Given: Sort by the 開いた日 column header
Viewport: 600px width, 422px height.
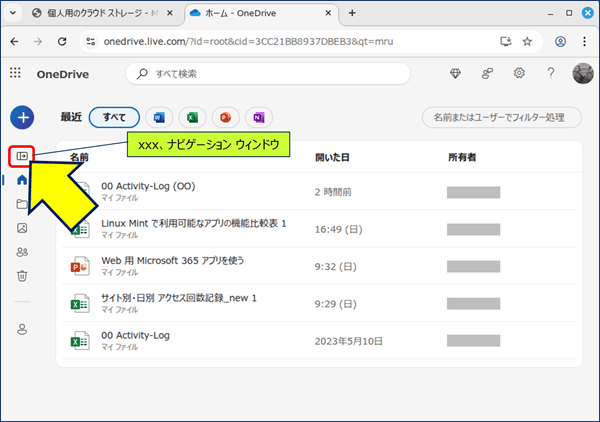Looking at the screenshot, I should (x=332, y=157).
